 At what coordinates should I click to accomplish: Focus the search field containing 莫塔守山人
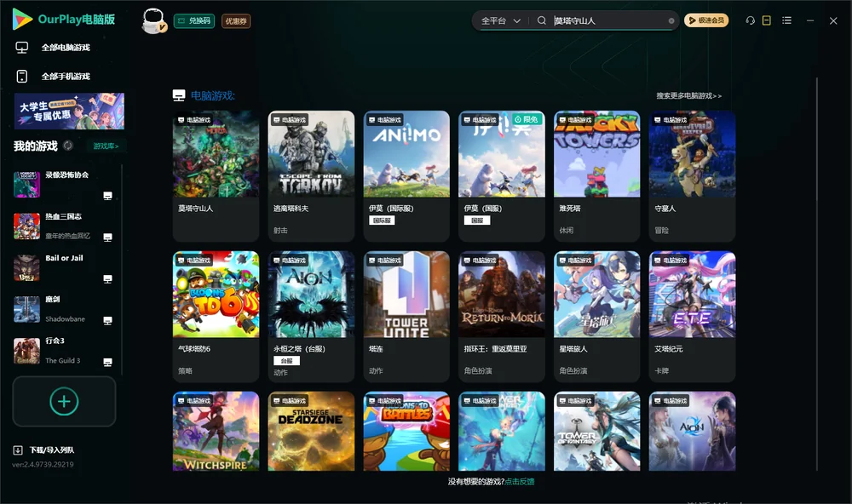click(x=610, y=20)
